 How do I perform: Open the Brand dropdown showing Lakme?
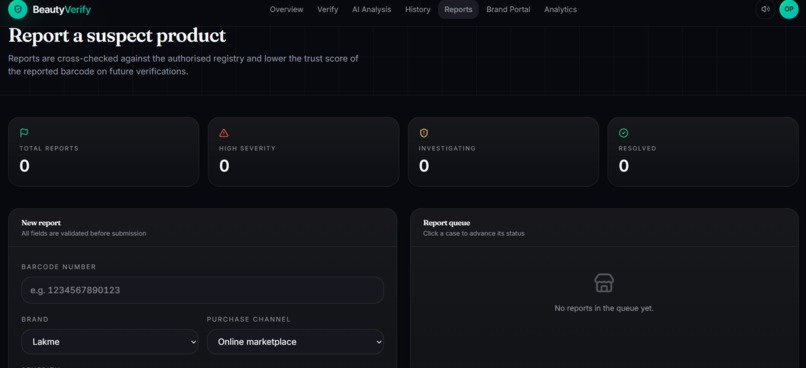(110, 342)
